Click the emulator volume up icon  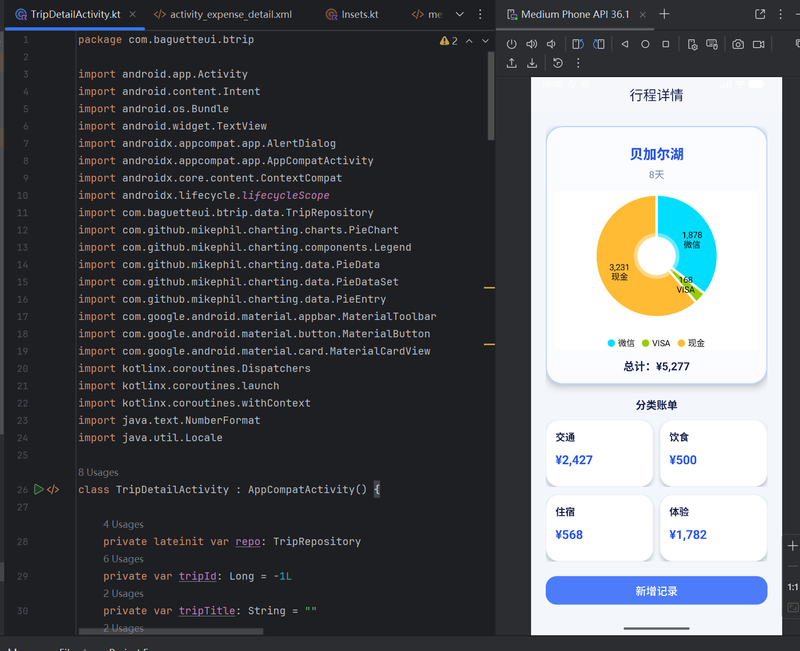tap(532, 45)
